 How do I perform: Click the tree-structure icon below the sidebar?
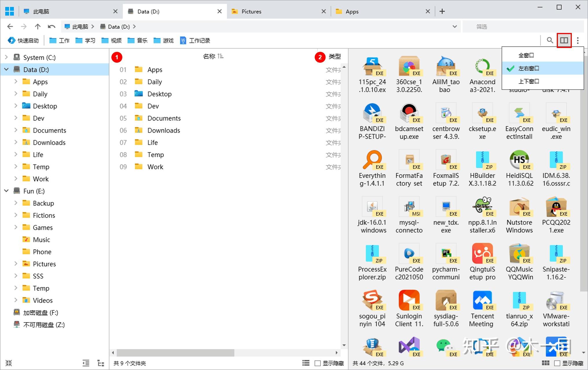tap(101, 363)
